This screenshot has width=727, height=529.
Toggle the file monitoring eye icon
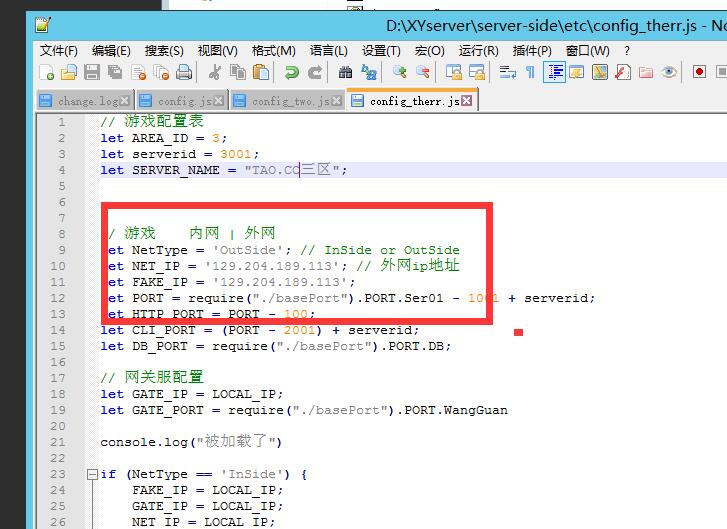(x=669, y=72)
